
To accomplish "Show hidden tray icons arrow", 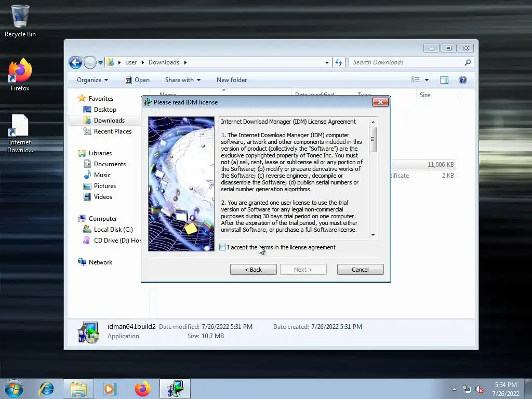I will click(454, 389).
